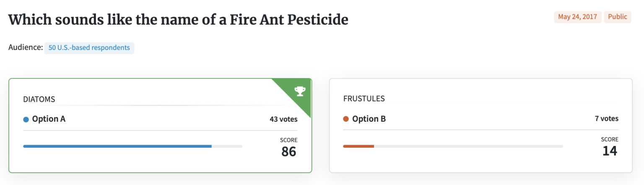Click the winner trophy icon on Option A
This screenshot has width=644, height=185.
[x=300, y=91]
